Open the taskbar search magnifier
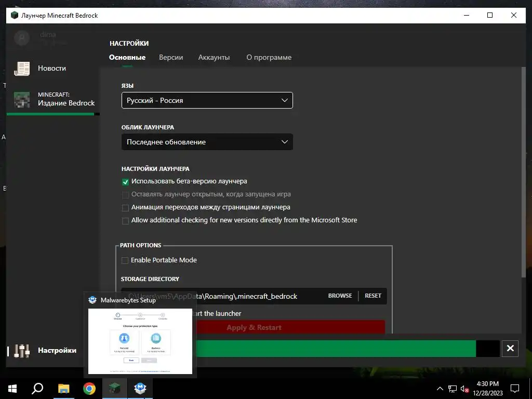 [37, 389]
